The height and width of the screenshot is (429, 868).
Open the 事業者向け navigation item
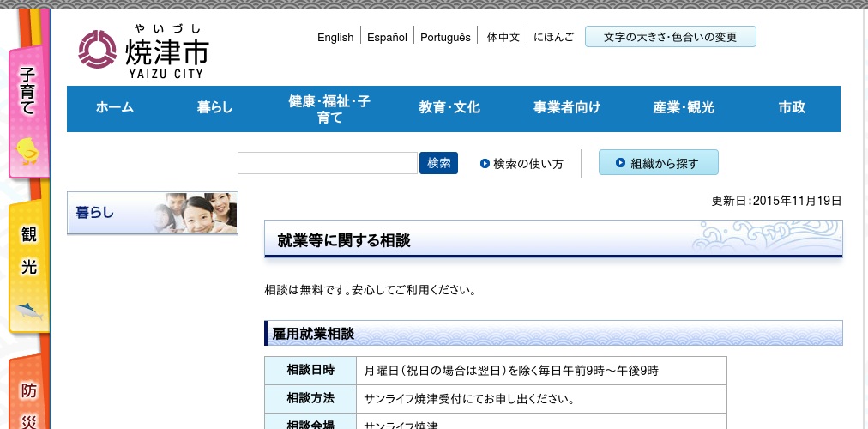(x=567, y=108)
